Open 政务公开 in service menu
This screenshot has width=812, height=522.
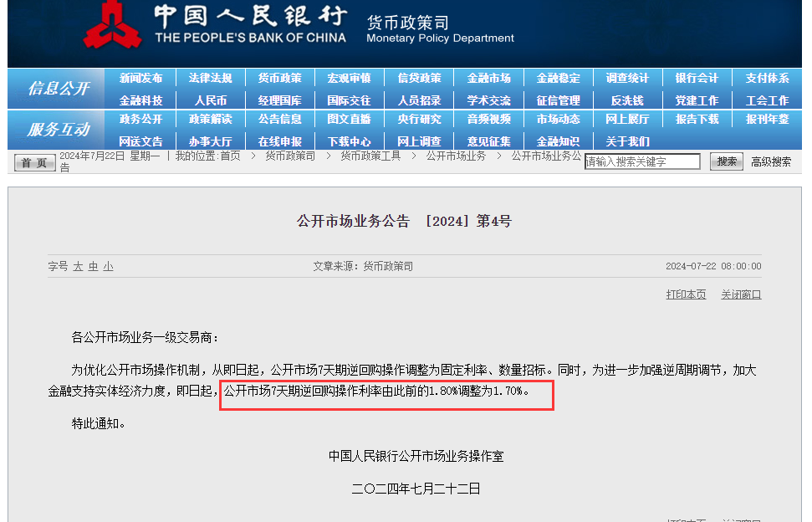click(140, 119)
